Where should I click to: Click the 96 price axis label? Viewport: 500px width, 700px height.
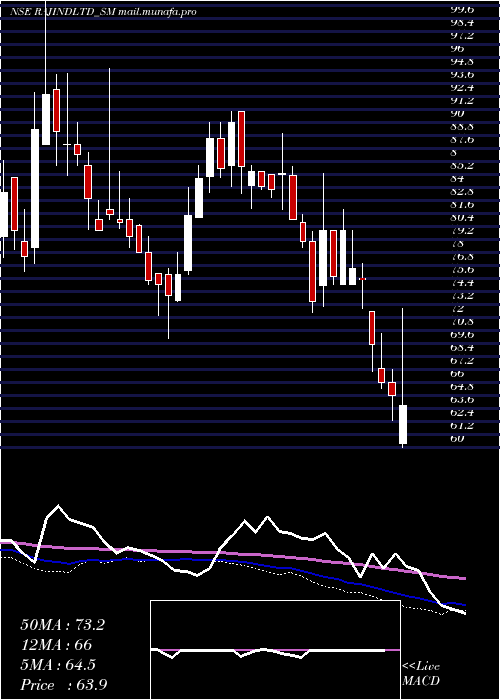[458, 48]
